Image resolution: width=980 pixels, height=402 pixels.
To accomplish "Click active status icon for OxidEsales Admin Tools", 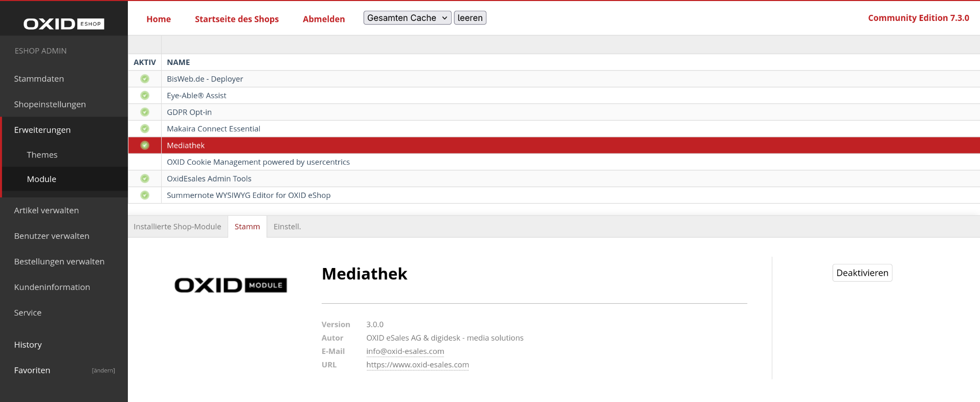I will point(145,178).
